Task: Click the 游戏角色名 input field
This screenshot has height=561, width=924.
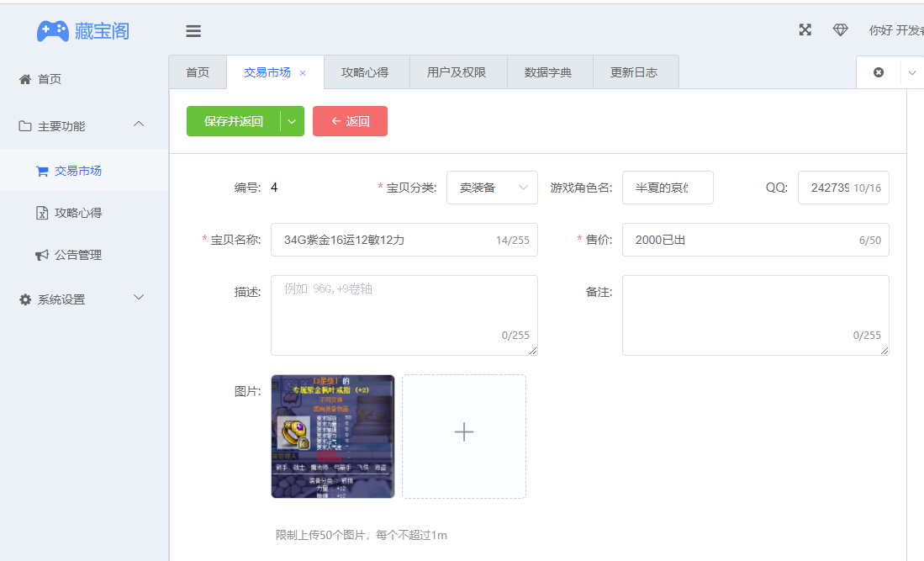Action: [668, 188]
